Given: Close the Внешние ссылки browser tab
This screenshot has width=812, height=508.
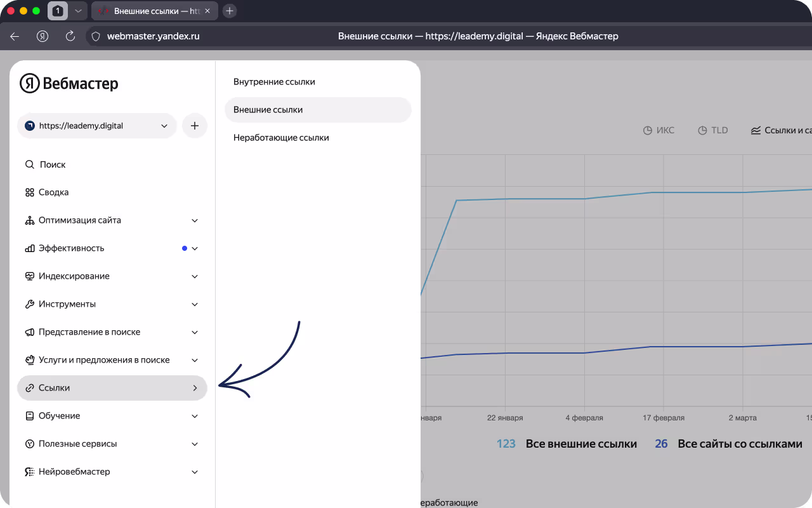Looking at the screenshot, I should click(207, 11).
